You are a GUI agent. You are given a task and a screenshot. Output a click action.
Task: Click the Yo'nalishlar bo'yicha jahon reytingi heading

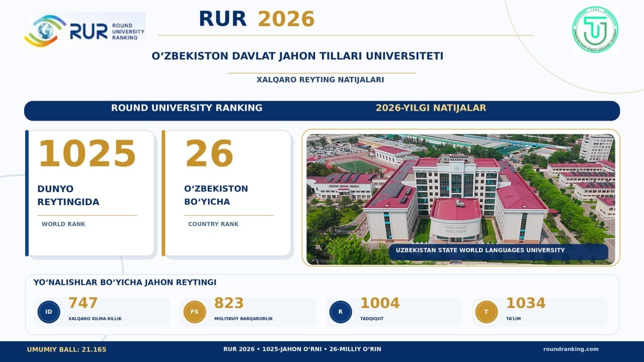(125, 283)
